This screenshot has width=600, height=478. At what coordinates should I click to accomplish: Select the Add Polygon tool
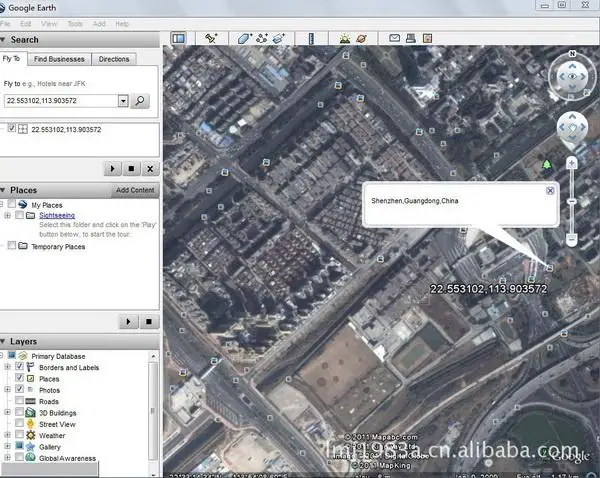click(x=245, y=38)
